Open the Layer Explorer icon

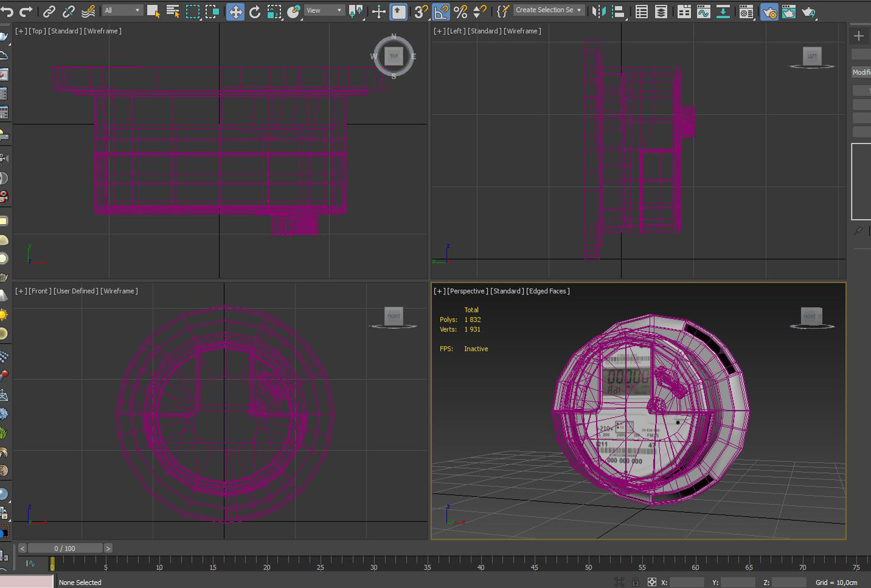(x=661, y=12)
